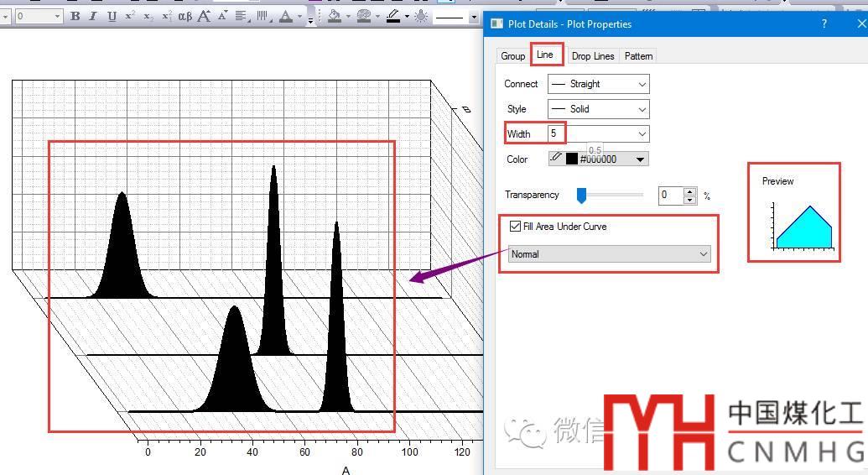Expand the Normal fill mode dropdown
Screen dimensions: 868x475
tap(609, 254)
